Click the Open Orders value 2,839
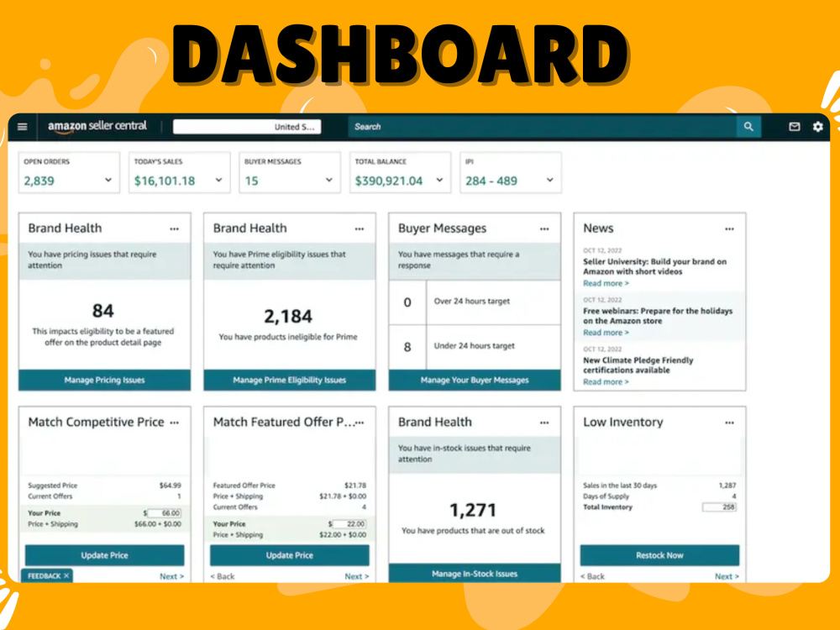Screen dimensions: 840x630 [x=39, y=181]
